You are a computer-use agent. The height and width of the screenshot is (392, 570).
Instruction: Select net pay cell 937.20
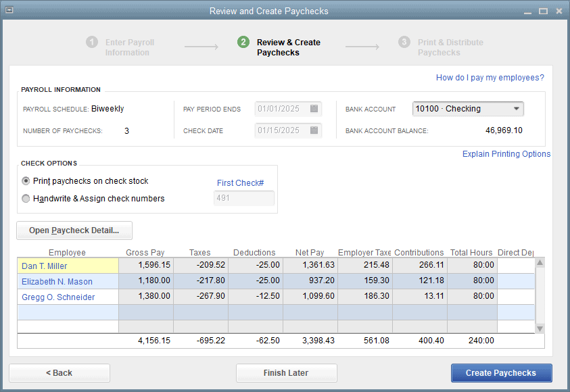pyautogui.click(x=310, y=281)
